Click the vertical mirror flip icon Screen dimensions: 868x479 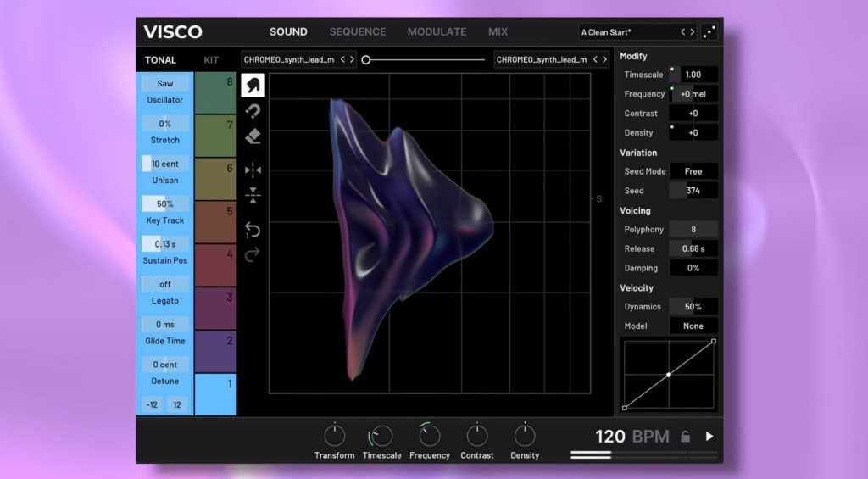click(253, 196)
